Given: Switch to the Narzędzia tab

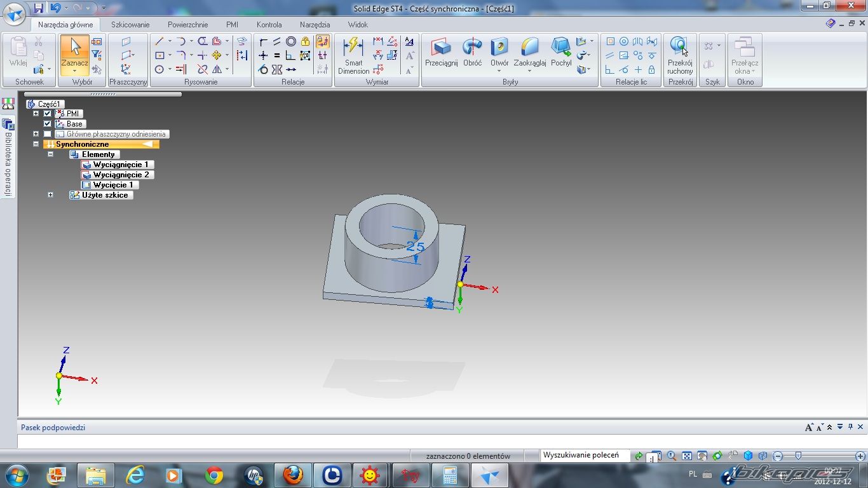Looking at the screenshot, I should coord(315,25).
